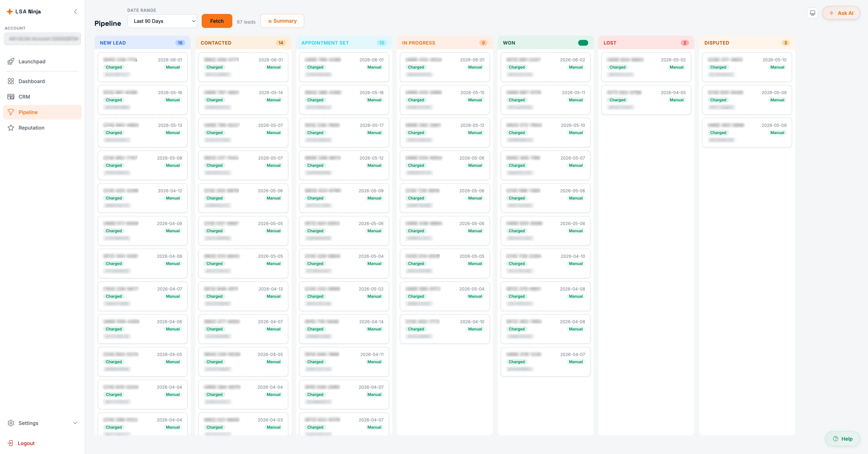Screen dimensions: 868x454
Task: Click the LOST column header
Action: click(646, 43)
